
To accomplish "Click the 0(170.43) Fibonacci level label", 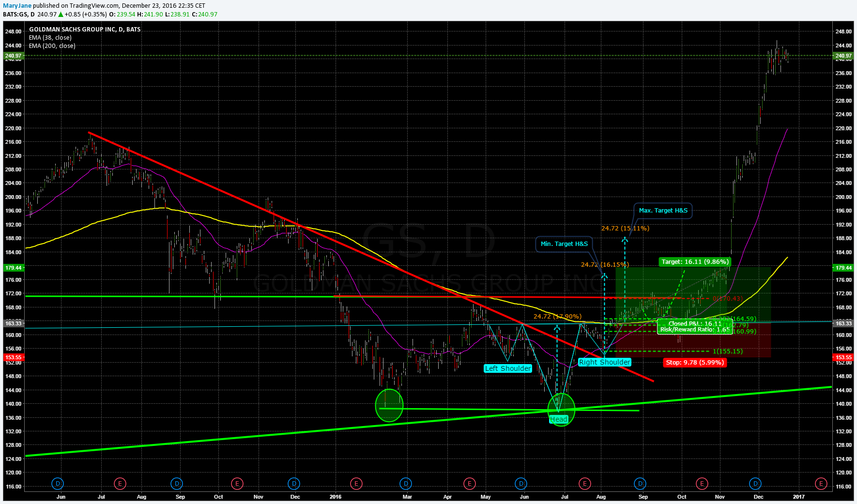I will pos(728,299).
